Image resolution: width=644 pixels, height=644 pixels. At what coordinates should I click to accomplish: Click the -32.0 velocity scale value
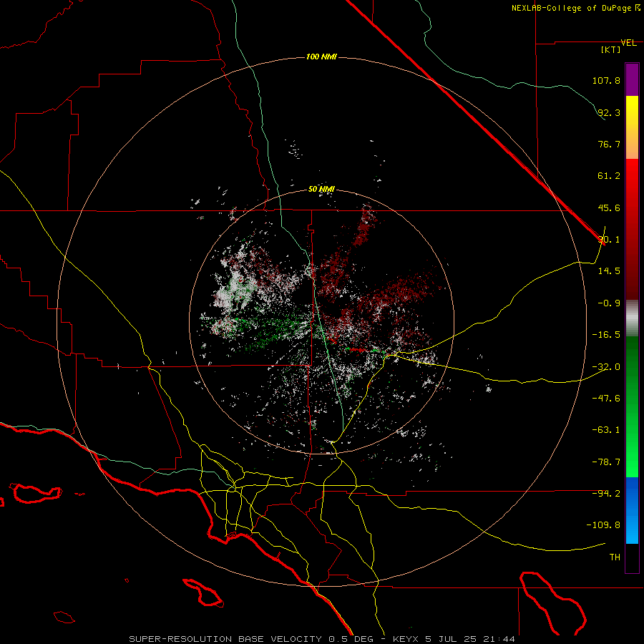pos(606,367)
